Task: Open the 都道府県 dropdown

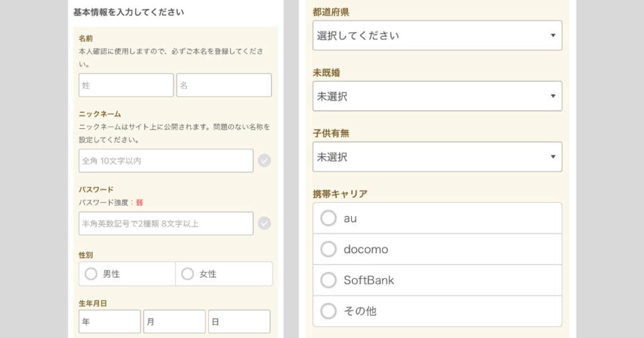Action: click(438, 36)
